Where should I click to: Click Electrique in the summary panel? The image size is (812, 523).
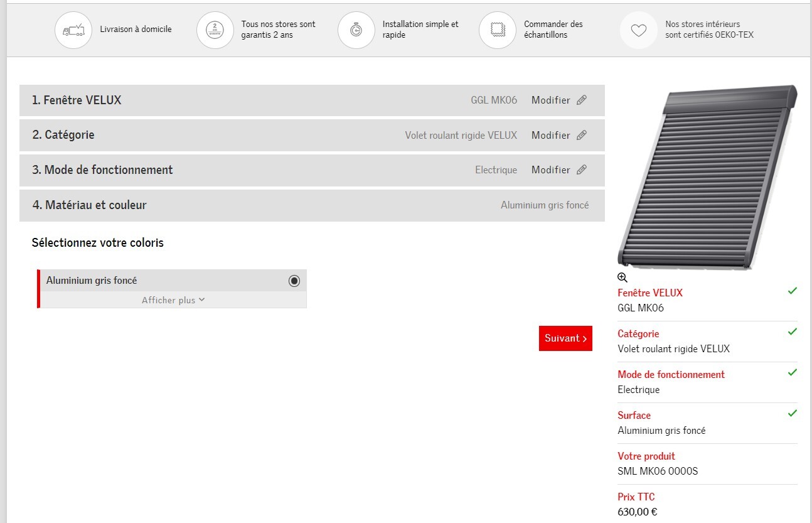click(x=639, y=390)
